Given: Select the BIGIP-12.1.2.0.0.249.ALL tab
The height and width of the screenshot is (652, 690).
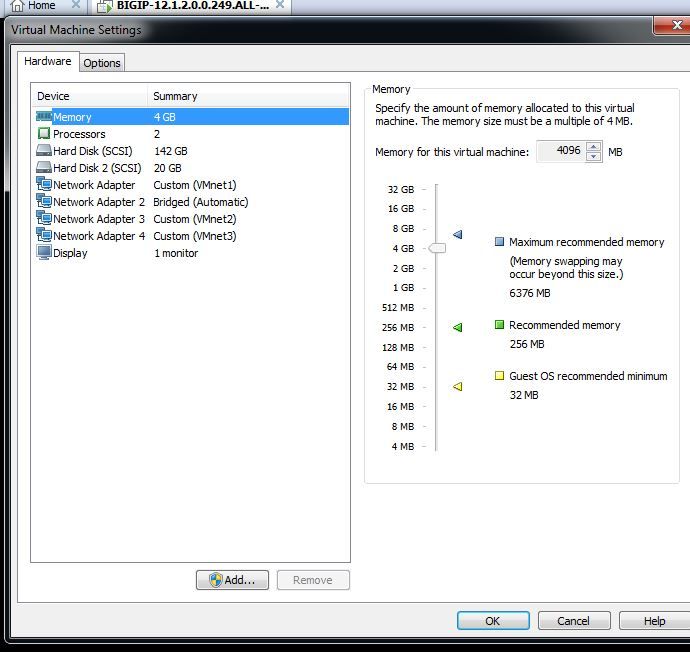Looking at the screenshot, I should (x=193, y=6).
